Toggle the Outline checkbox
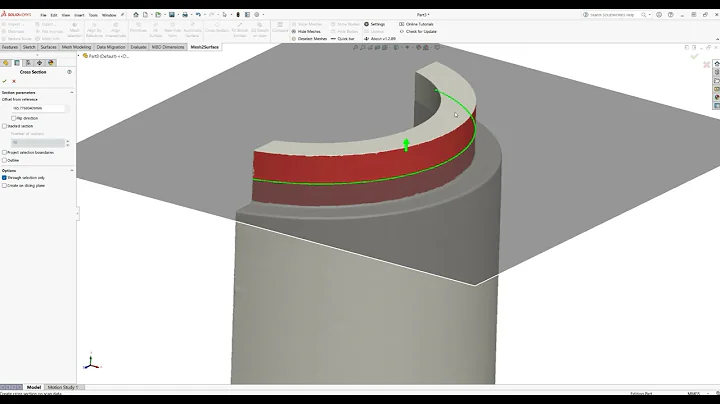 coord(5,161)
